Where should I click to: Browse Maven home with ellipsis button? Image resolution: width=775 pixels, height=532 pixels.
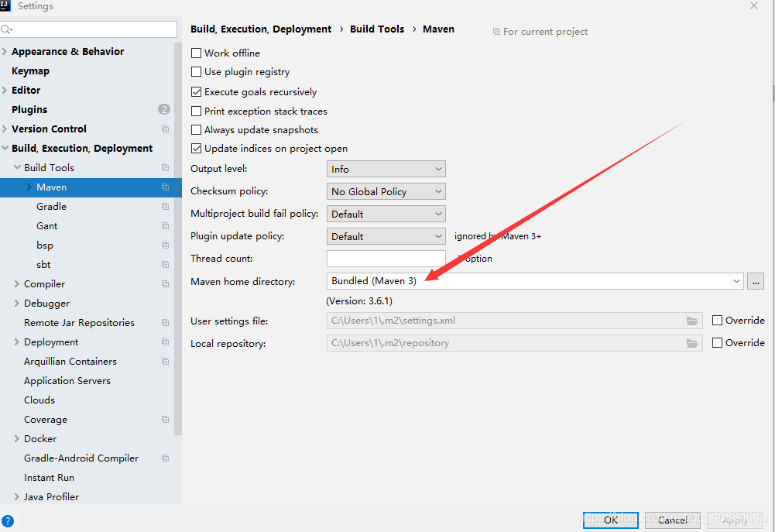tap(755, 281)
